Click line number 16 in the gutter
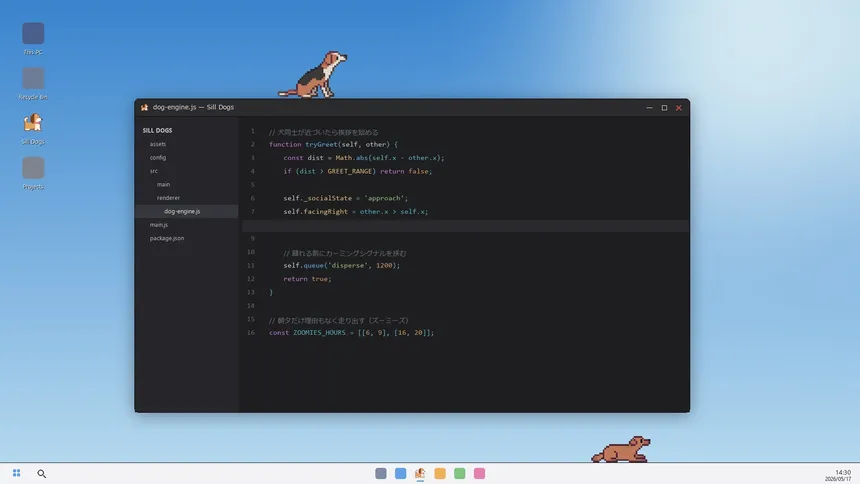860x484 pixels. 251,333
